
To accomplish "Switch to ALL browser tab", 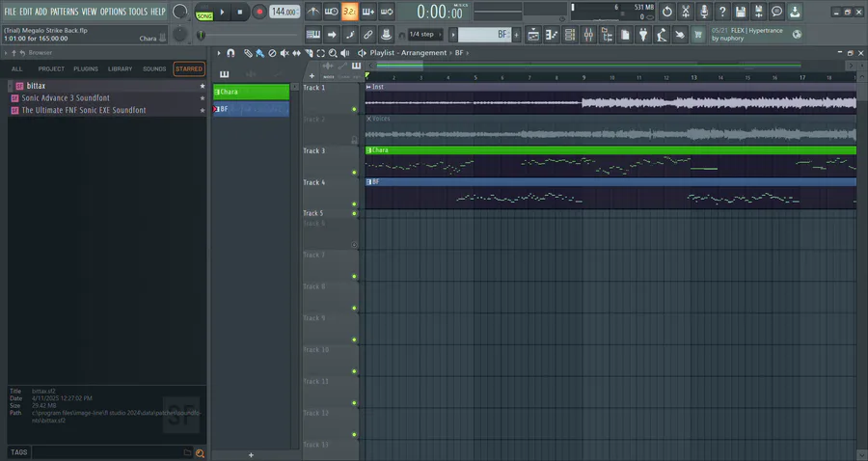I will tap(17, 69).
